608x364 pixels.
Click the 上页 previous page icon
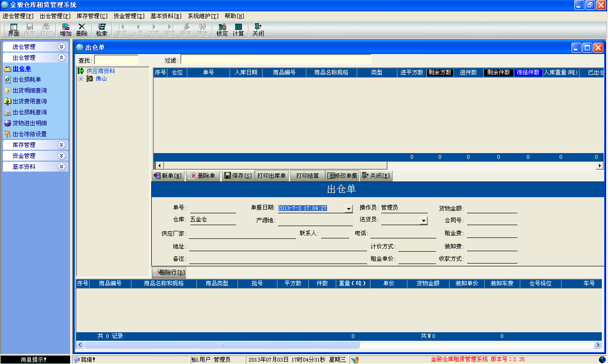(138, 30)
